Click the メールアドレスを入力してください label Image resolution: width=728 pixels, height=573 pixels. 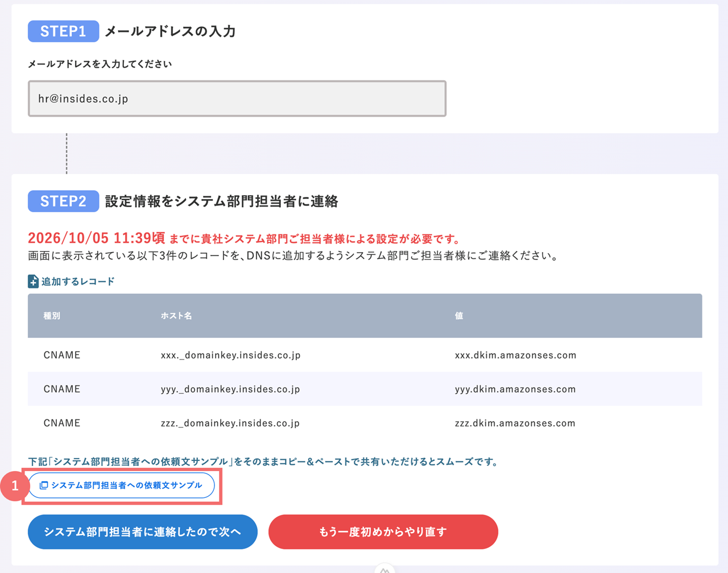pyautogui.click(x=100, y=64)
